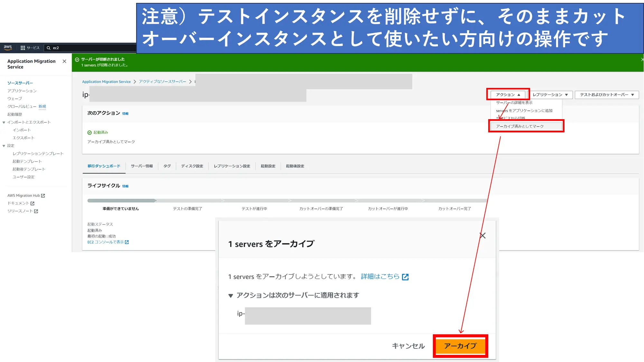Open the アクション dropdown
644x362 pixels.
click(508, 95)
